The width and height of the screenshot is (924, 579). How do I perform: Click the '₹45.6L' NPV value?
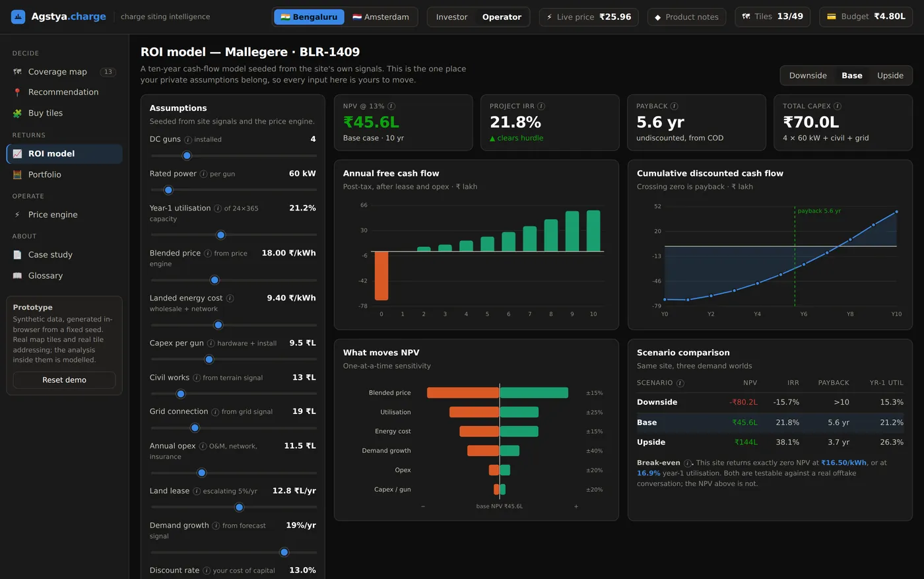(371, 122)
